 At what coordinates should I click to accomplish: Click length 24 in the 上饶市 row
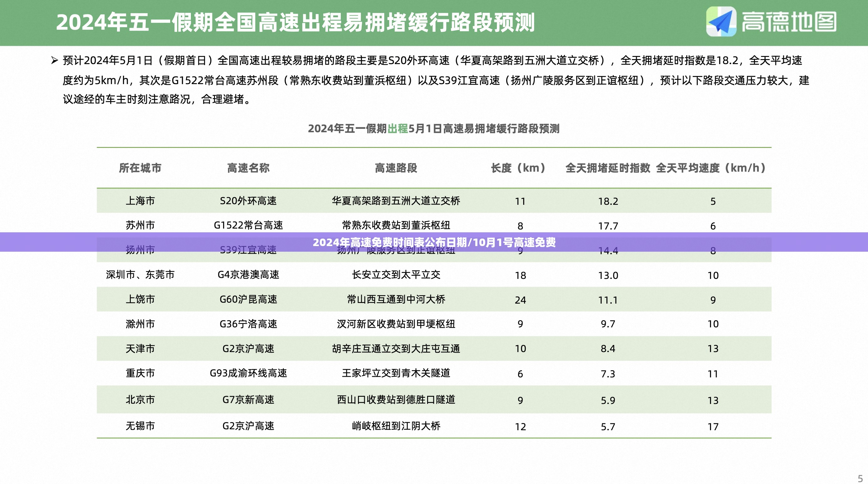[x=520, y=300]
